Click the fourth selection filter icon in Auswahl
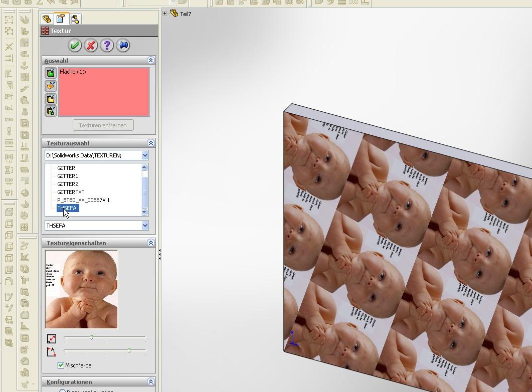Viewport: 532px width, 392px height. coord(51,111)
